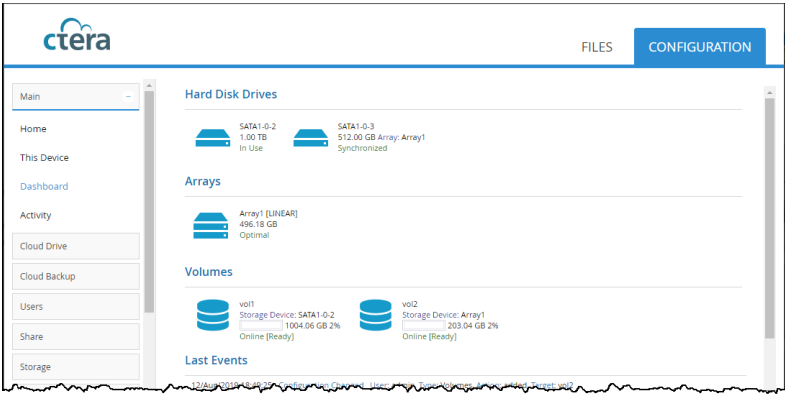Click the '1.00 TB' drive capacity
This screenshot has height=397, width=787.
click(x=253, y=137)
